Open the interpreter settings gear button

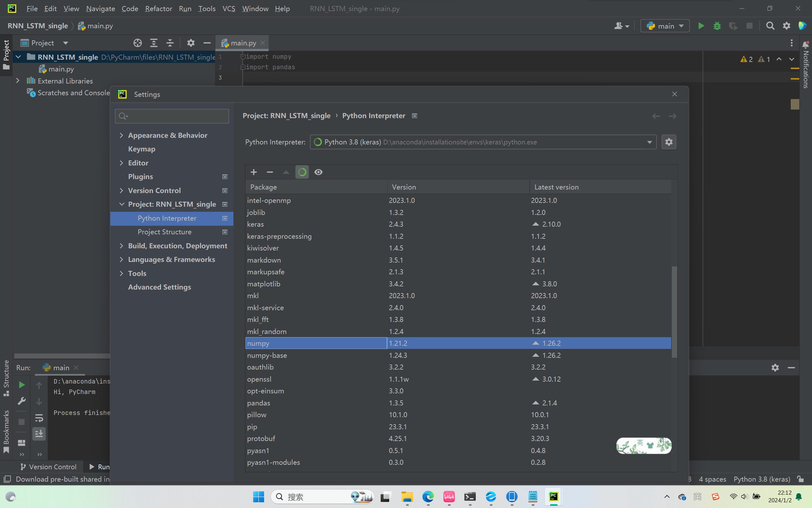[x=669, y=142]
